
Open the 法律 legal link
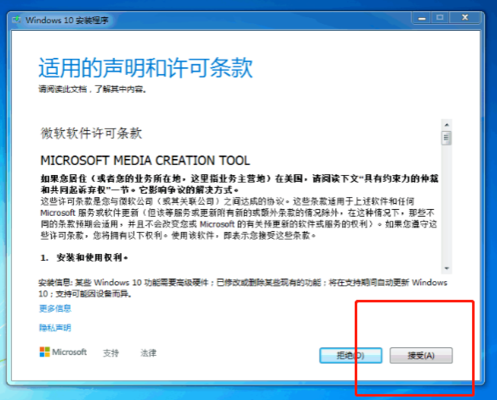(x=148, y=353)
